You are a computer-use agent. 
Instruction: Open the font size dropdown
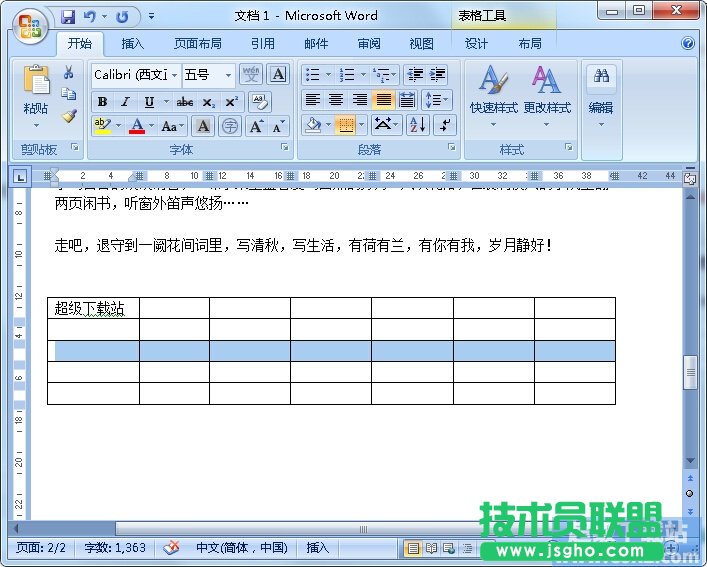228,75
